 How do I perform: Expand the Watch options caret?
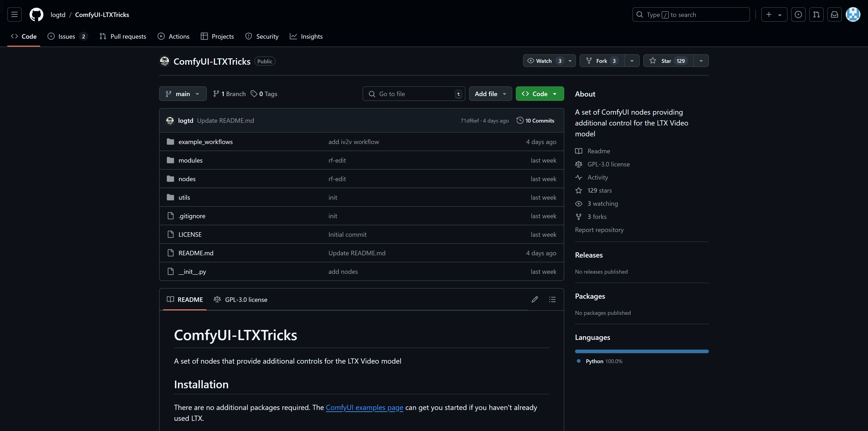[570, 61]
